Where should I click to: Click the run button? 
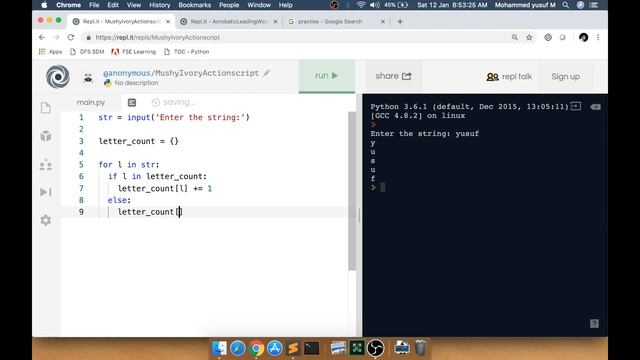tap(327, 76)
